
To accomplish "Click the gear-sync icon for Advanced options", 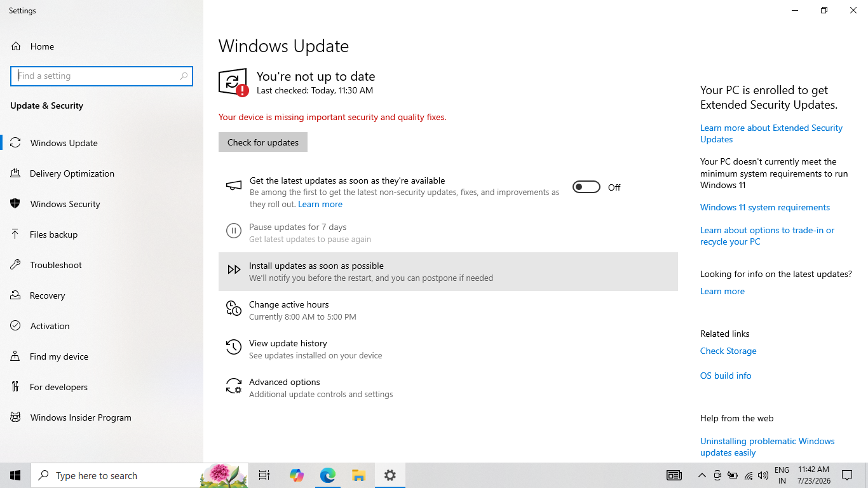I will [234, 386].
